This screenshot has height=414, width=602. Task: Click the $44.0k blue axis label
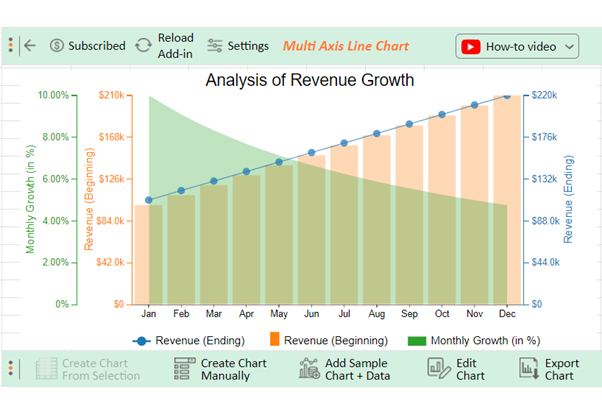546,263
